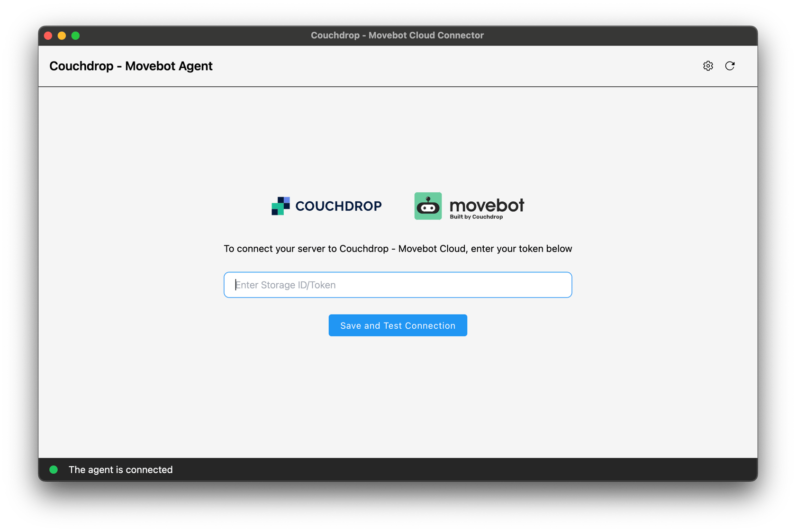Click the connected status light in status bar

pos(54,469)
